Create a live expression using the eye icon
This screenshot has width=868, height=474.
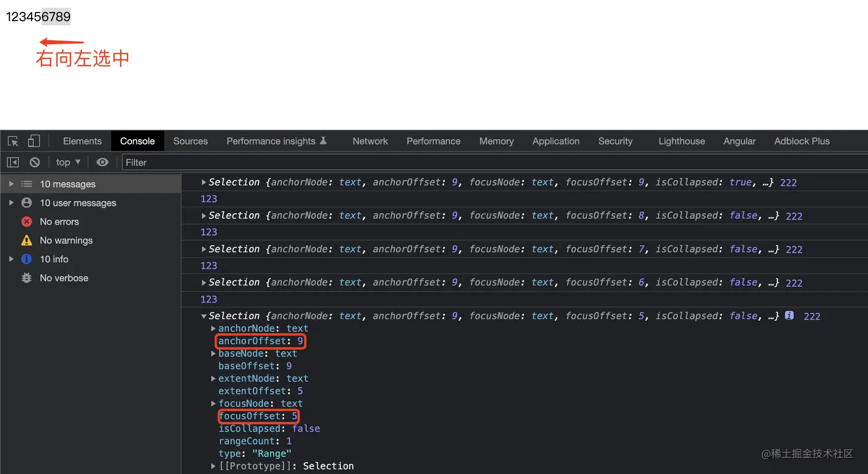[x=102, y=162]
